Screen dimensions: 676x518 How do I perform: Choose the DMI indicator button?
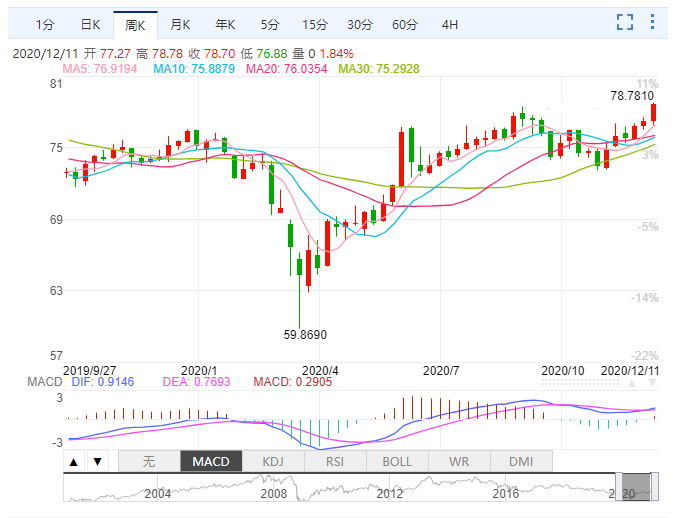pos(521,462)
